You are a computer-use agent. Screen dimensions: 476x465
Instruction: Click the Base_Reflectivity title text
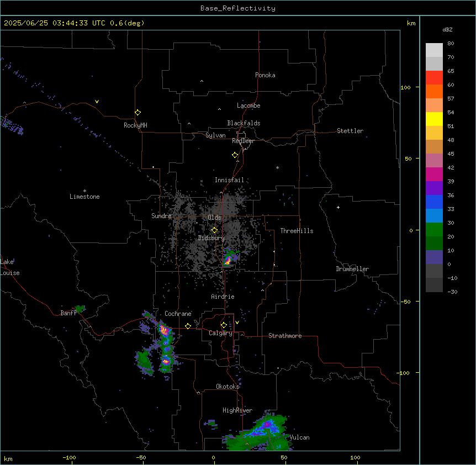(x=238, y=8)
